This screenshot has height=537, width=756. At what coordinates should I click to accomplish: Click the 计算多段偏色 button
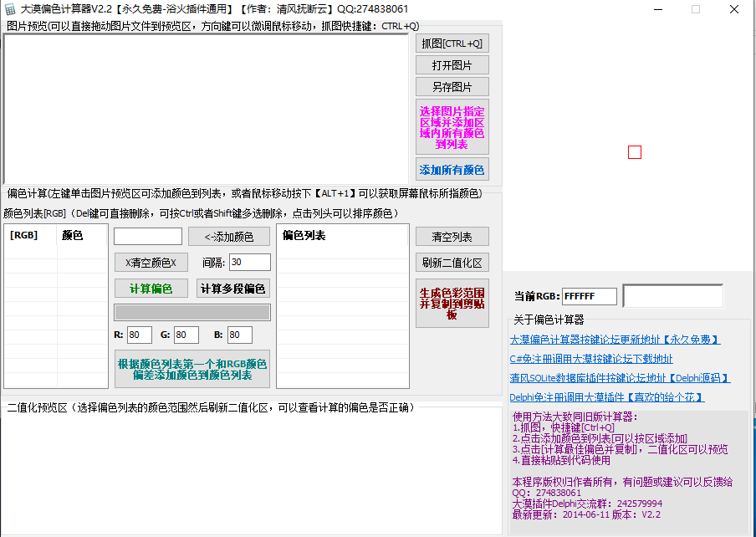click(x=232, y=289)
